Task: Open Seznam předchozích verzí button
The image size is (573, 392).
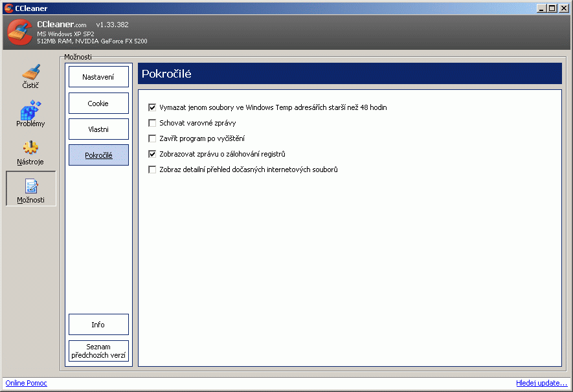Action: [98, 351]
